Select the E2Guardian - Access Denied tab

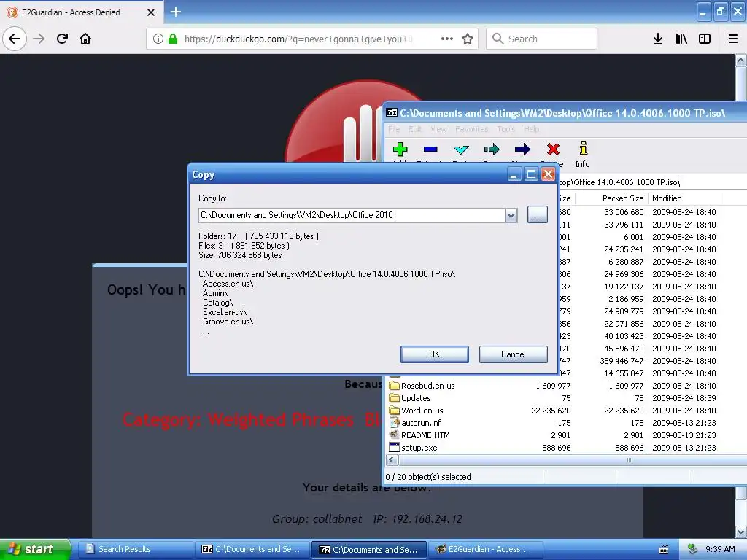coord(81,12)
